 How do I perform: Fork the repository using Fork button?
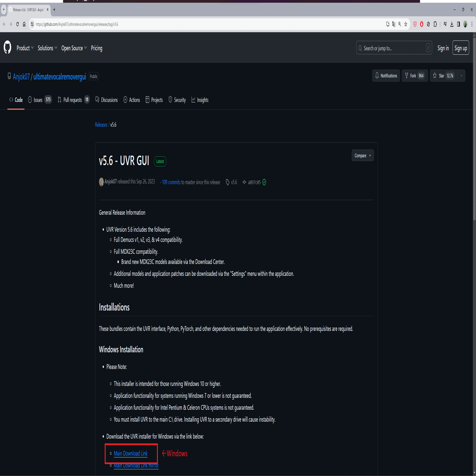415,76
